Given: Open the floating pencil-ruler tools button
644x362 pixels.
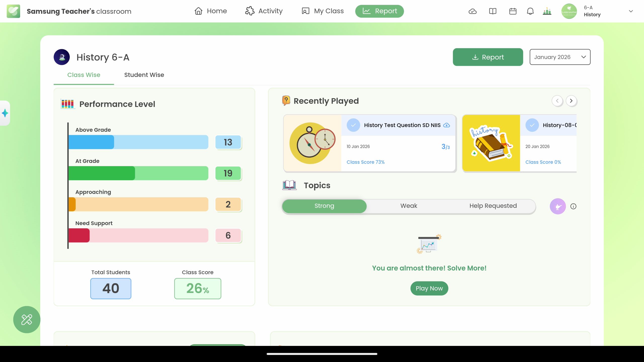Looking at the screenshot, I should (x=27, y=320).
